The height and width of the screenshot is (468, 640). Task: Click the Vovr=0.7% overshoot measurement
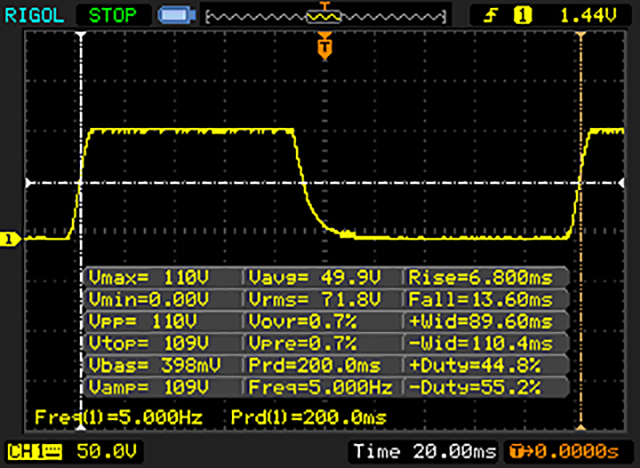302,322
